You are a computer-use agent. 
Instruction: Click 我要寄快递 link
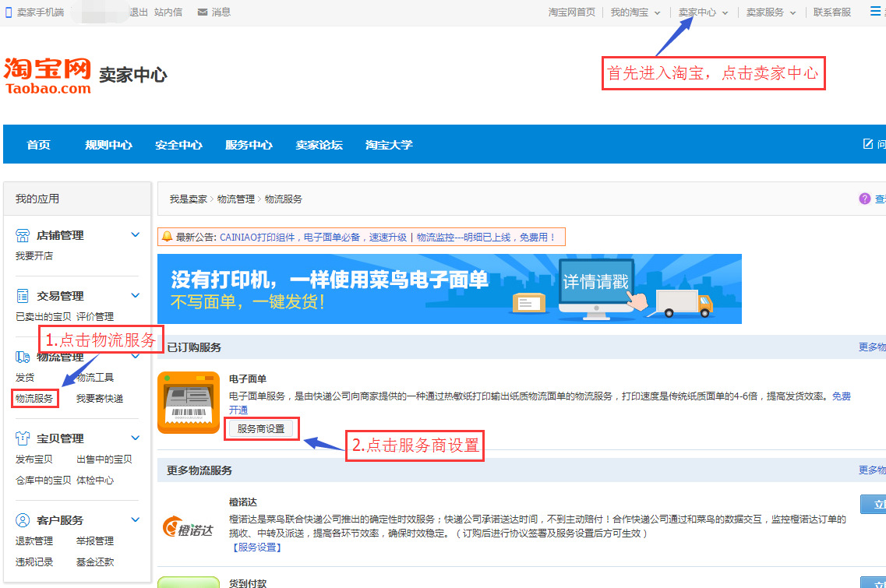[x=100, y=398]
